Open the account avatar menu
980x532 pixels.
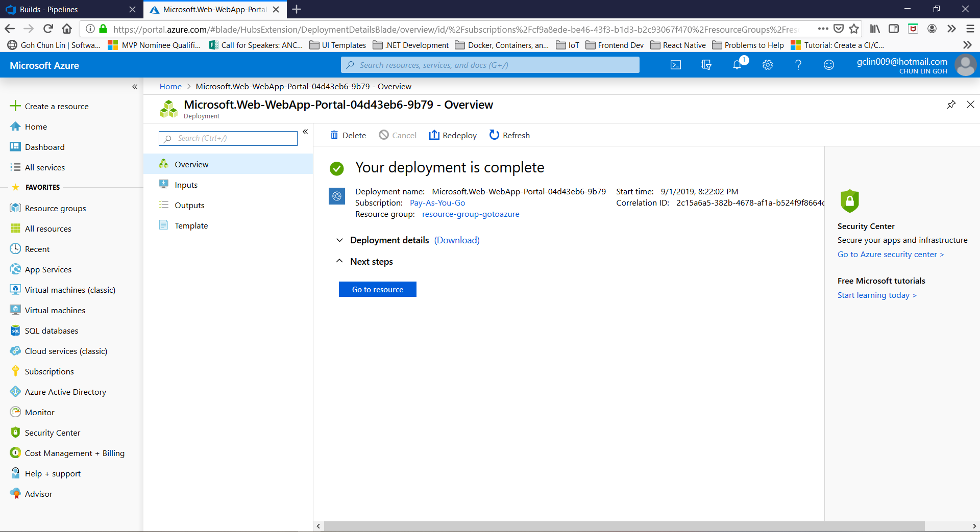click(965, 65)
